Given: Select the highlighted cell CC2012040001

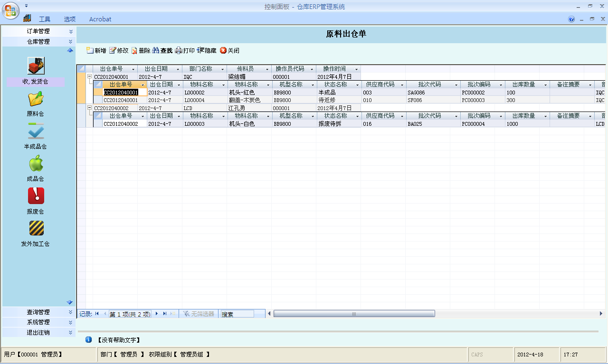Looking at the screenshot, I should pos(125,93).
